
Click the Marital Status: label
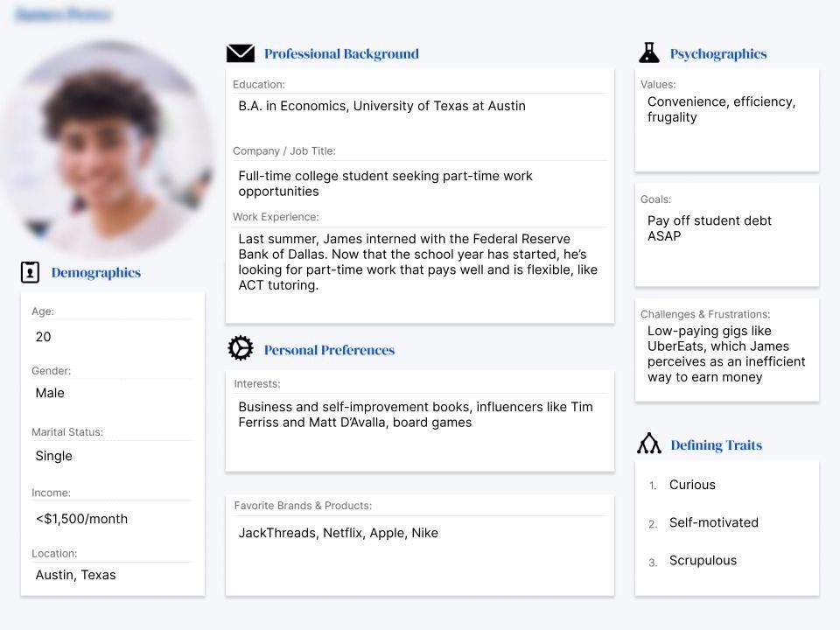67,432
